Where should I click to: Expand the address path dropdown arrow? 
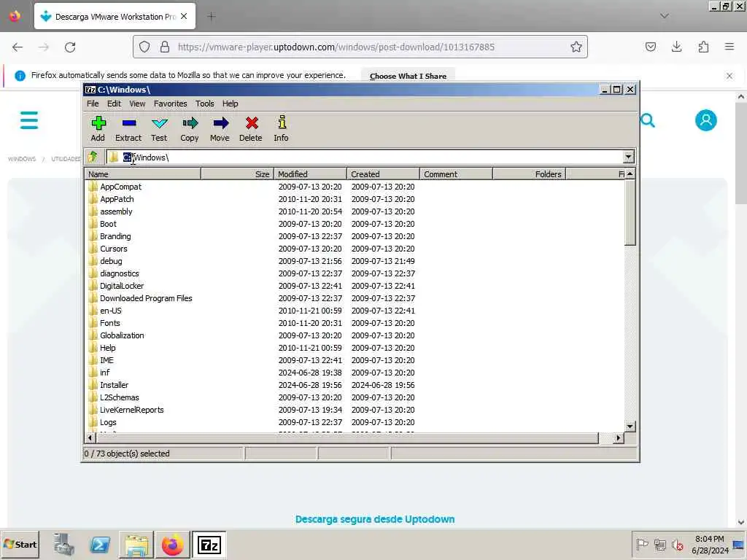628,157
